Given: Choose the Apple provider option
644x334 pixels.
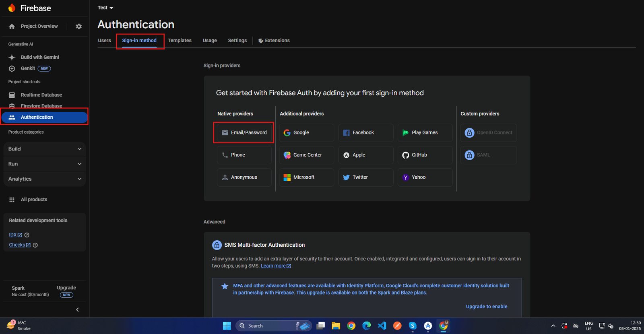Looking at the screenshot, I should (365, 155).
